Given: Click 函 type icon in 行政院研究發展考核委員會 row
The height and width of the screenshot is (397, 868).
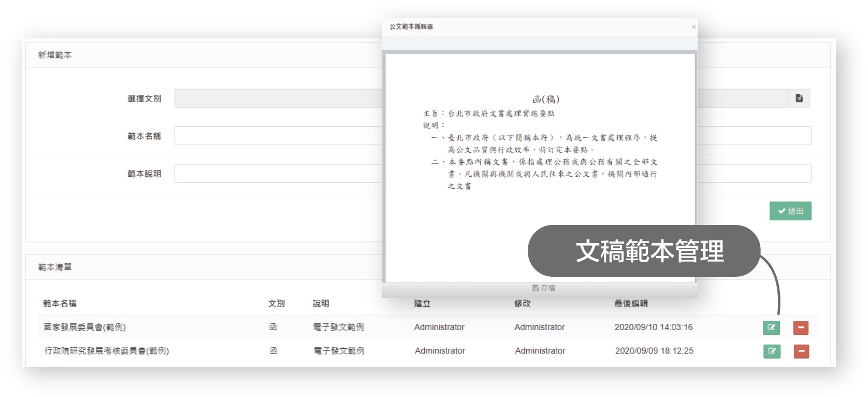Looking at the screenshot, I should point(273,351).
